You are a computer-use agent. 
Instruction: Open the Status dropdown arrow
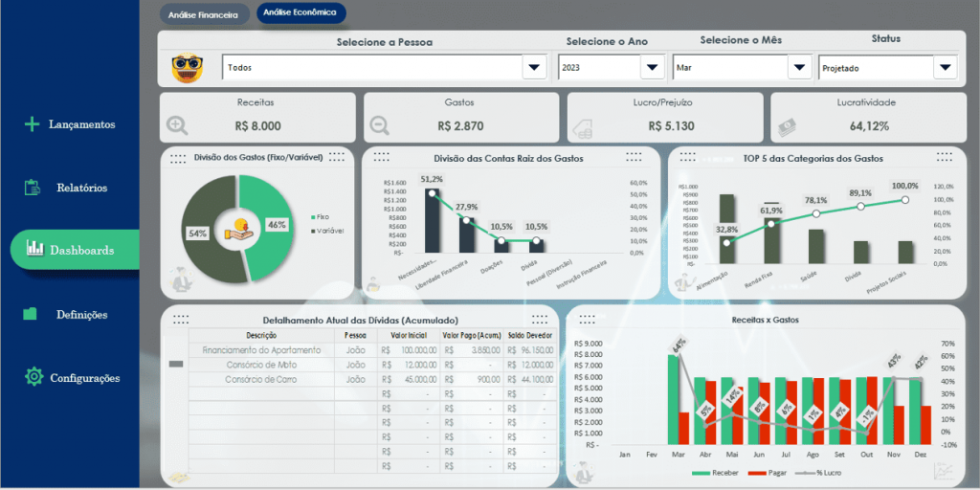(x=945, y=67)
